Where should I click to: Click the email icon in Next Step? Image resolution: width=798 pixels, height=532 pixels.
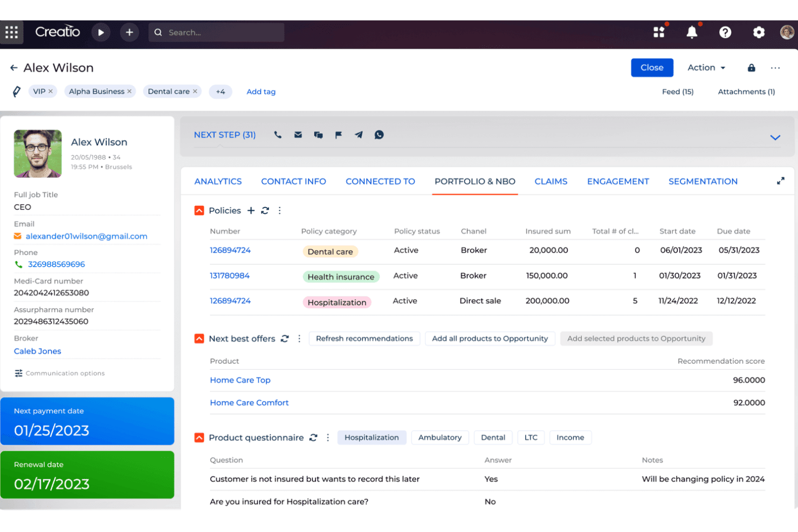pos(298,135)
